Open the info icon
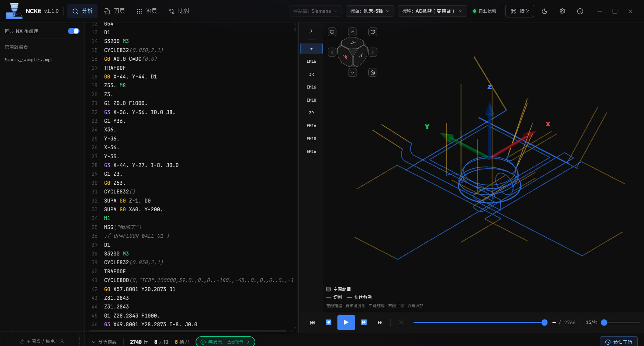Image resolution: width=644 pixels, height=346 pixels. tap(580, 11)
